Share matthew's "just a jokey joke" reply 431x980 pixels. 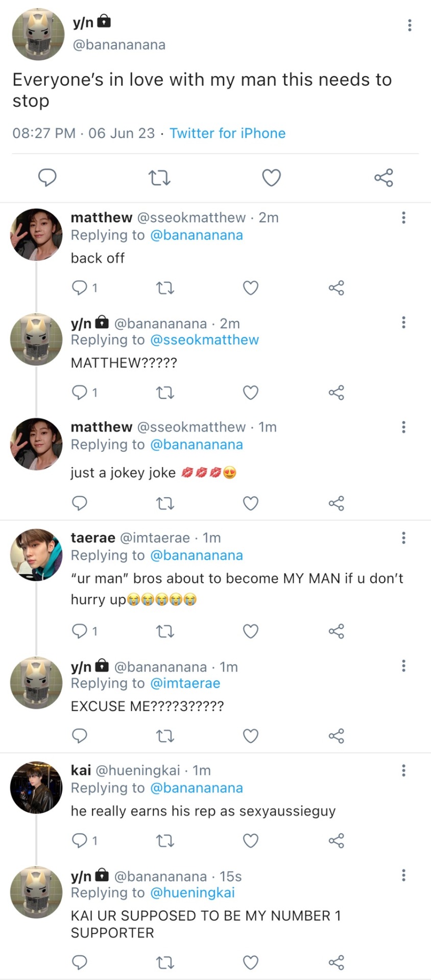pos(336,503)
